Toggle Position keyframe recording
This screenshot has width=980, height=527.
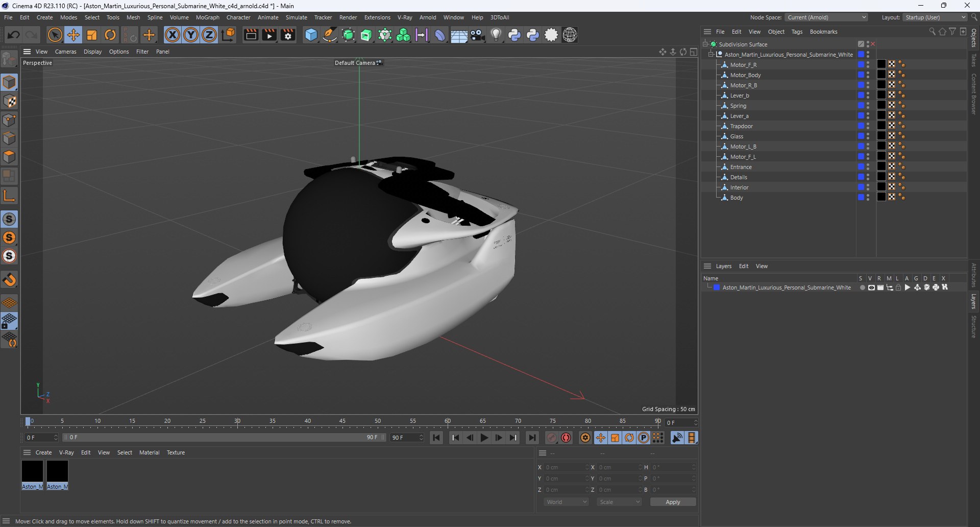pos(601,438)
